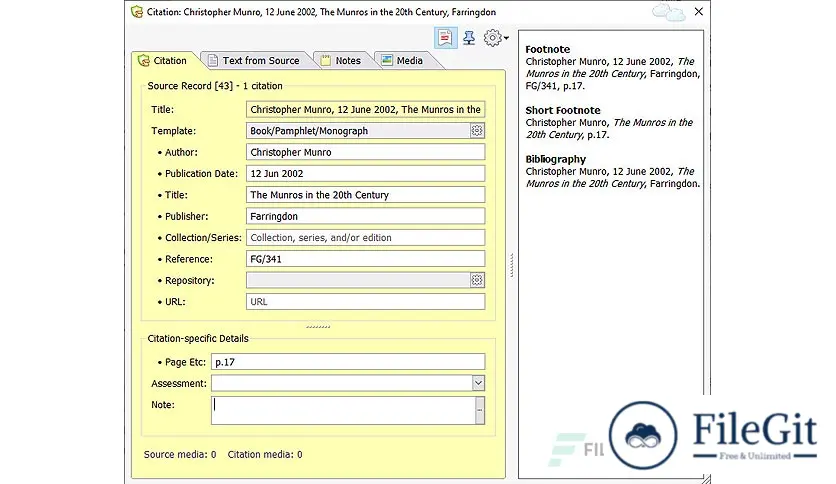The width and height of the screenshot is (836, 484).
Task: Click the cloud icon in title bar
Action: tap(669, 12)
